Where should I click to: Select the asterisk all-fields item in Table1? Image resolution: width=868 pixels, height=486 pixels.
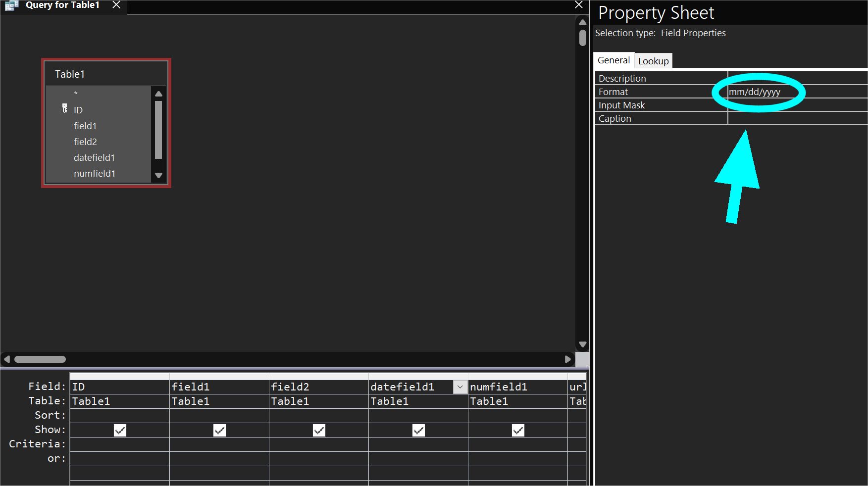[76, 94]
